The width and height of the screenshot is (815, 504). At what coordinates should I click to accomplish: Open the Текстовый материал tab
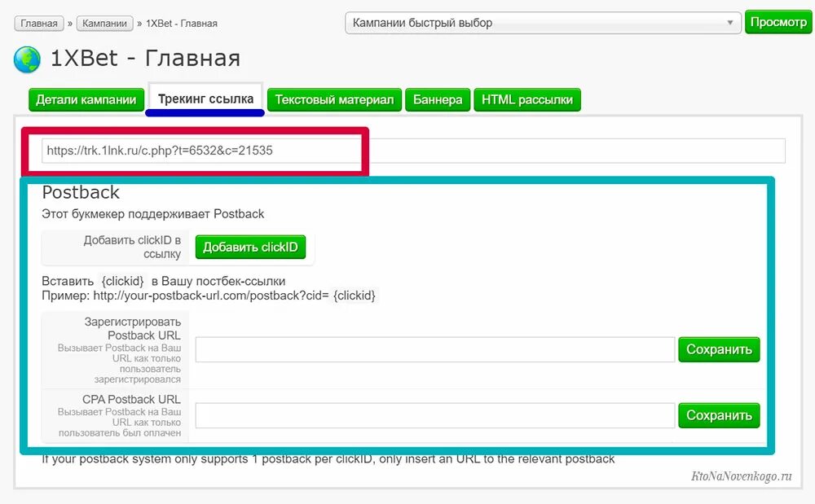point(334,99)
